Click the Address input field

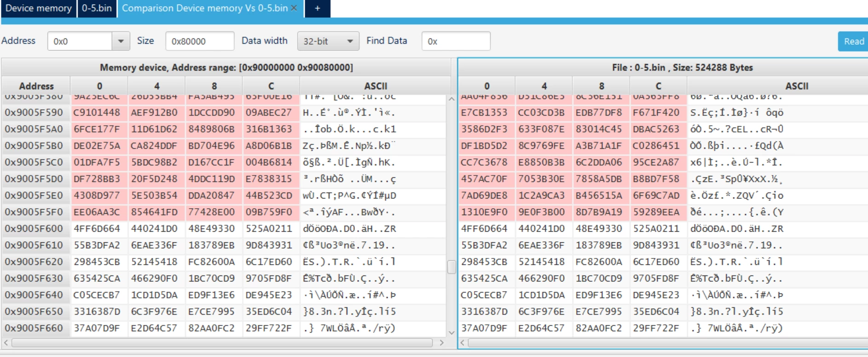coord(80,41)
